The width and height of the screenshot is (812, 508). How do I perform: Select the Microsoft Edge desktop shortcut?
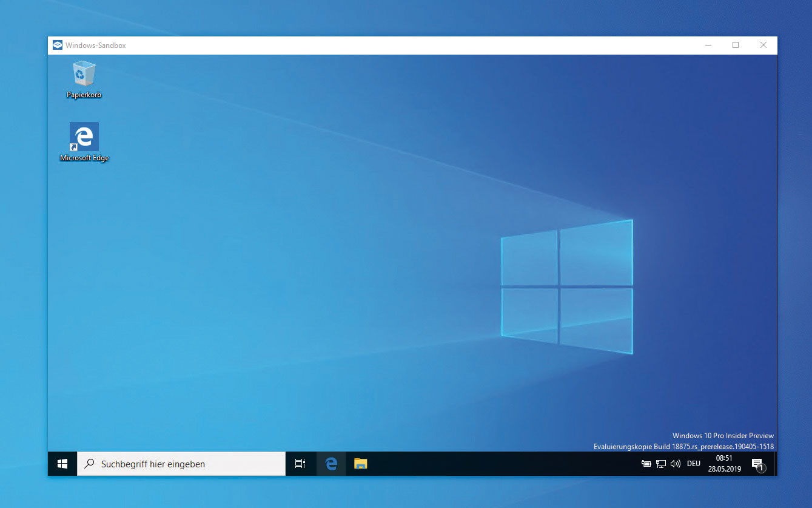(84, 142)
